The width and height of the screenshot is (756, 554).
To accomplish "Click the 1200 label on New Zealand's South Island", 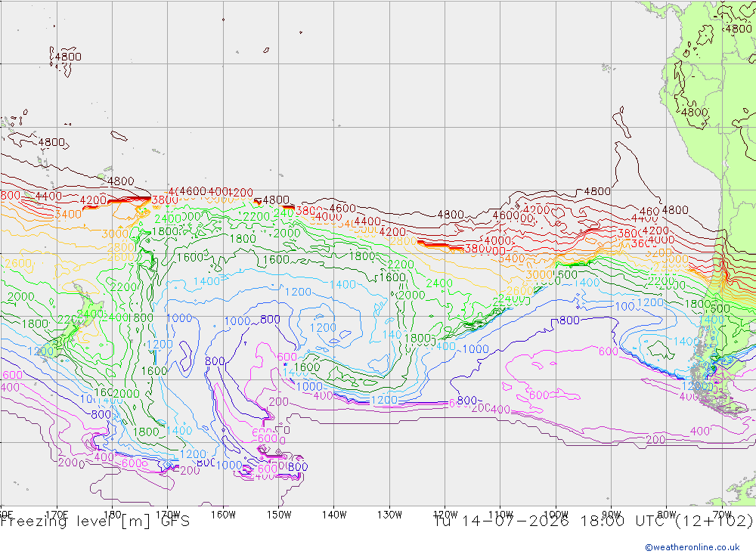I will [41, 351].
